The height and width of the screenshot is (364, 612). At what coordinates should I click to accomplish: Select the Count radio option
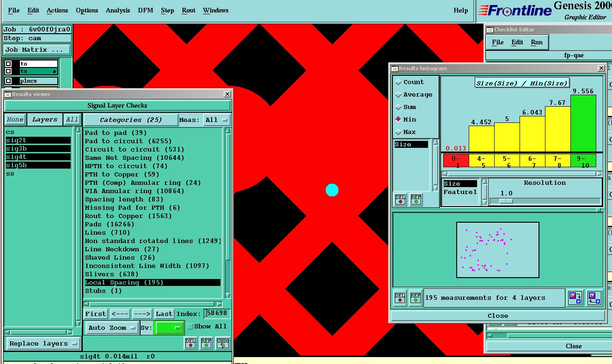[x=398, y=82]
